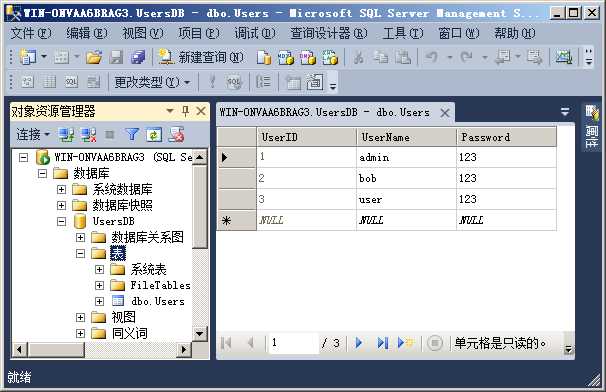Click the Object Explorer panel close button

[x=201, y=111]
